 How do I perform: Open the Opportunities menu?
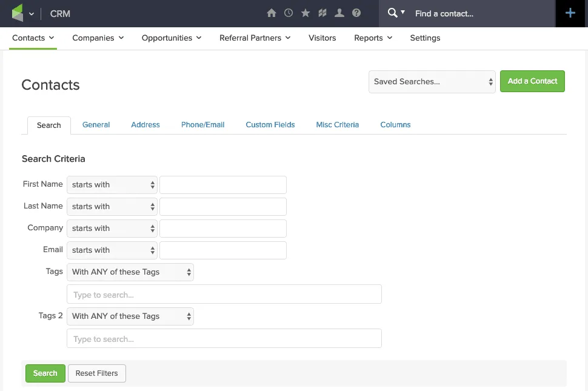tap(172, 38)
